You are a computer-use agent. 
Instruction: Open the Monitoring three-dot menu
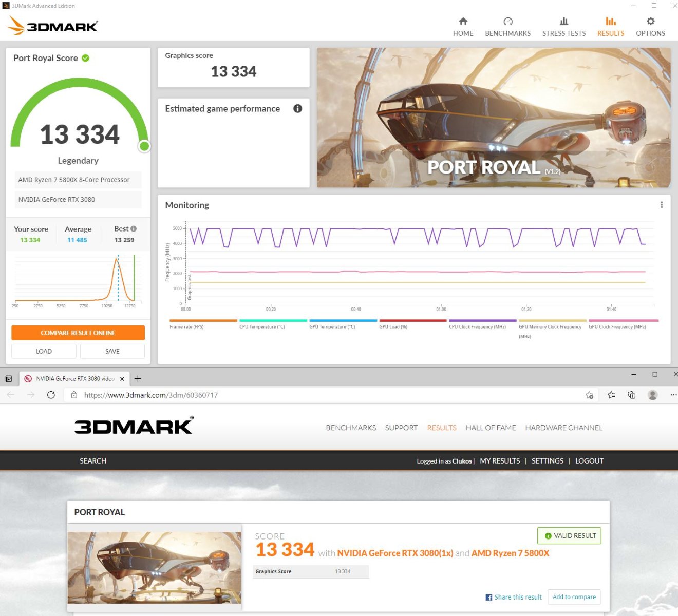662,205
